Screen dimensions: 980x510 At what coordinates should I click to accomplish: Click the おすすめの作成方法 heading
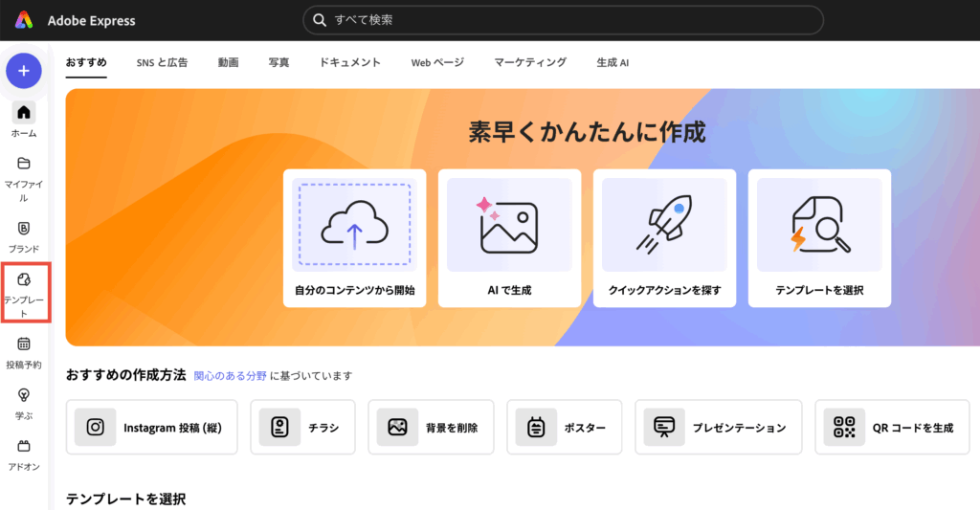point(125,374)
